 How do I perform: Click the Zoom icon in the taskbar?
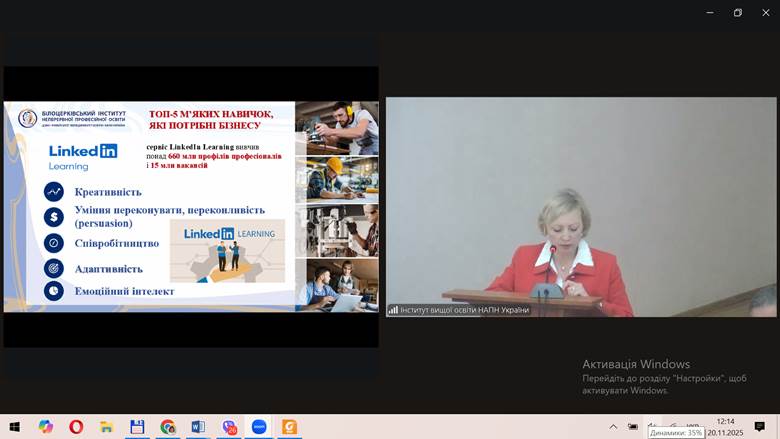tap(259, 426)
